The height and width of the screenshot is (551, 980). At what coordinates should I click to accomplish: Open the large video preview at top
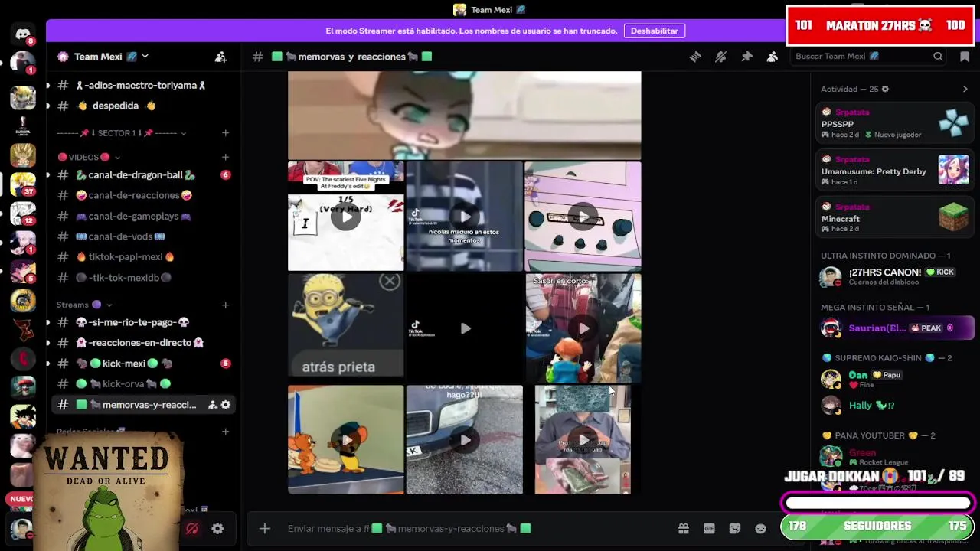tap(465, 116)
